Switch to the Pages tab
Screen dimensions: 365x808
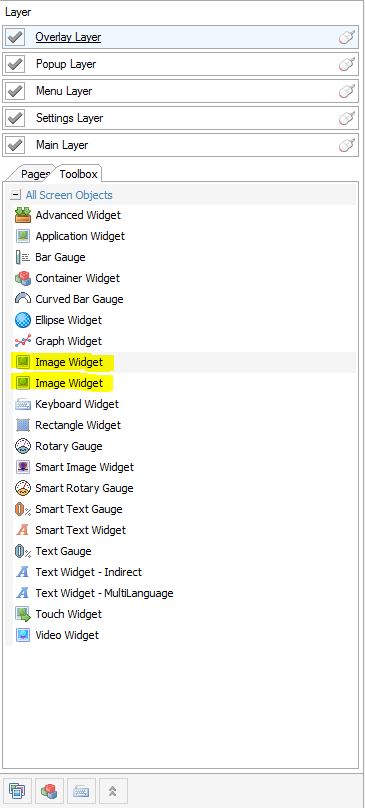pyautogui.click(x=35, y=174)
